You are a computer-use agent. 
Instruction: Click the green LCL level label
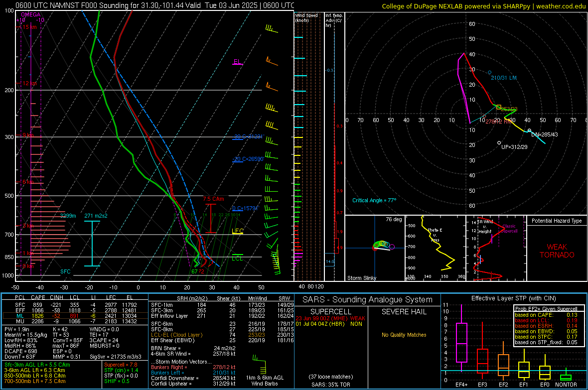pos(237,259)
